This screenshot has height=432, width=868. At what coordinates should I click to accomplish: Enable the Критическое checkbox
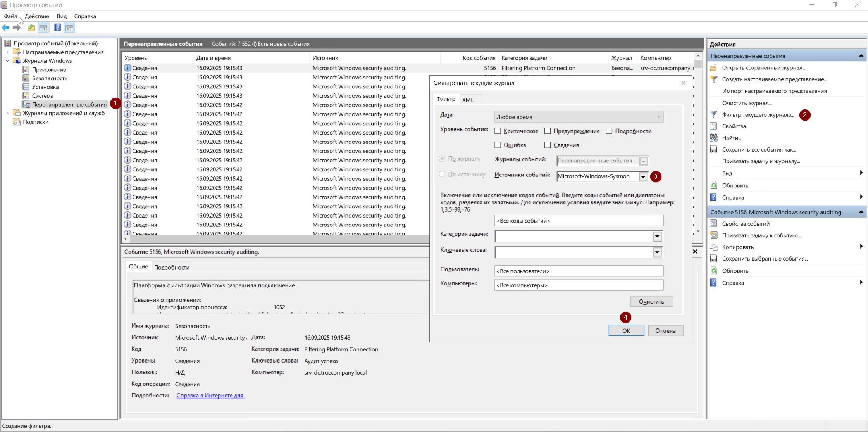(x=498, y=131)
